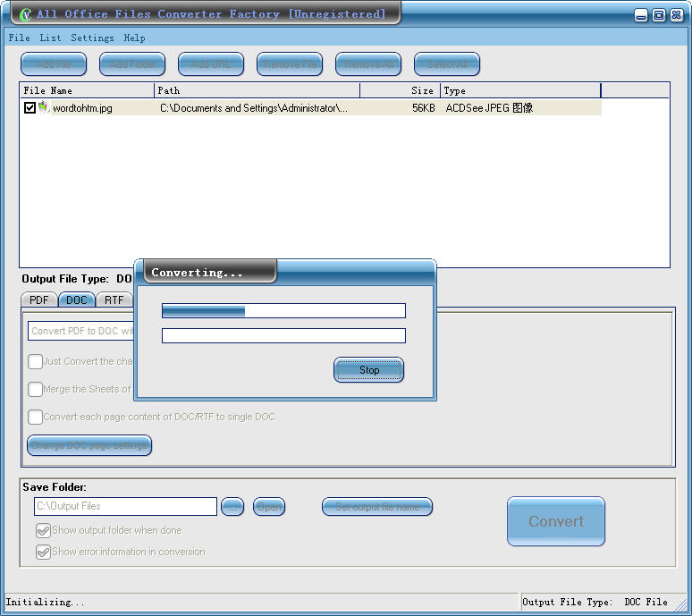Click the upper progress bar in Converting dialog

[x=283, y=310]
